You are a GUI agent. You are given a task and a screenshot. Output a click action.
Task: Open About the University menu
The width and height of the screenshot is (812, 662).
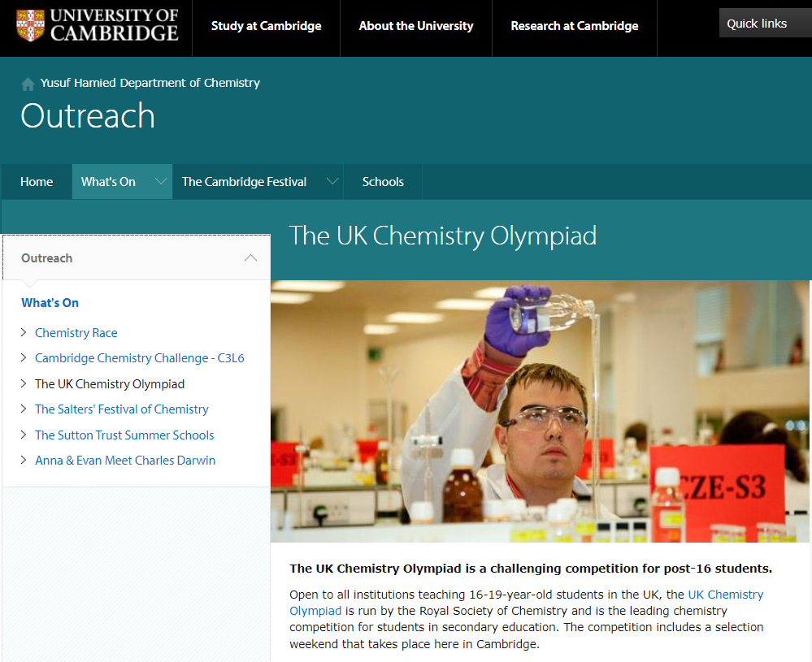[x=416, y=26]
